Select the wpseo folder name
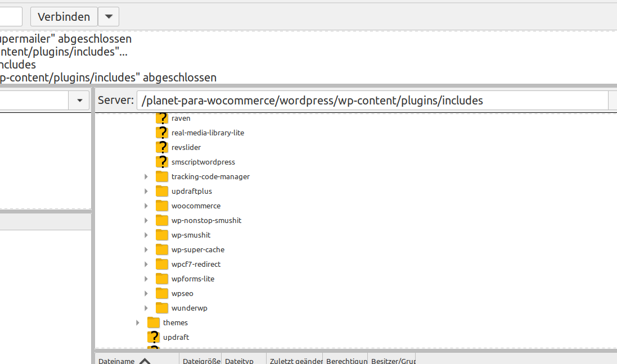The image size is (617, 364). pos(182,294)
